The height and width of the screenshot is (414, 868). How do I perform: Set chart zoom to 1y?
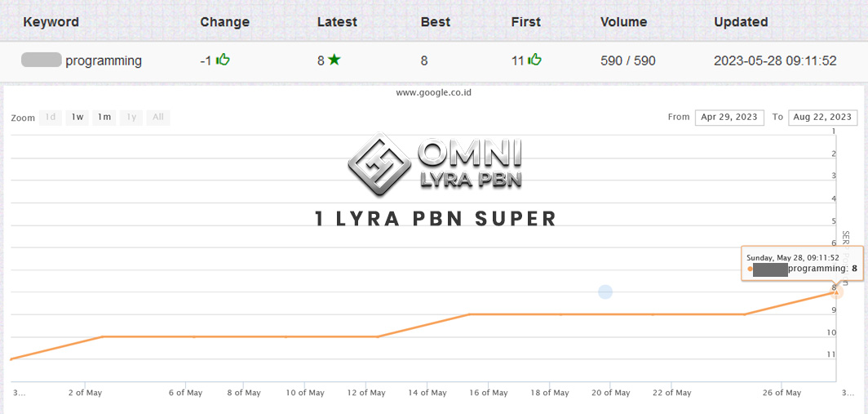[x=131, y=118]
